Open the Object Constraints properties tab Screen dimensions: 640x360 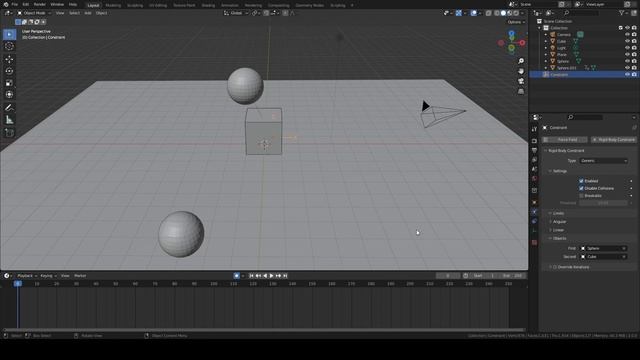coord(534,221)
